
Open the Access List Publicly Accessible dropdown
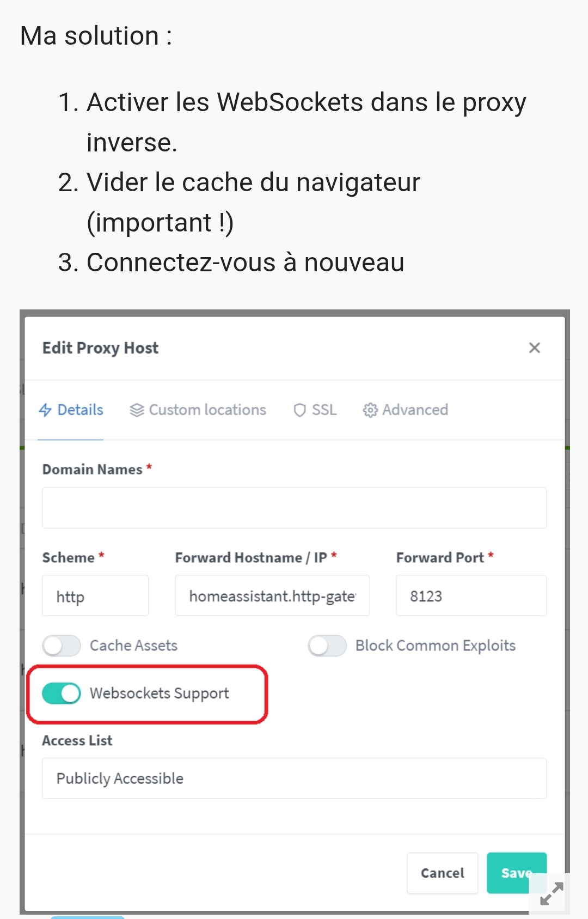(x=294, y=778)
